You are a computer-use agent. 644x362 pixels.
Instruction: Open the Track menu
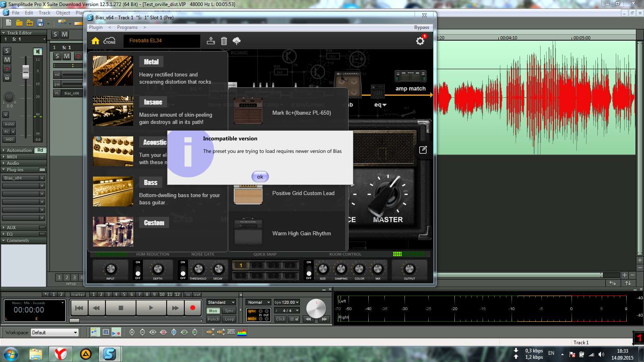[x=44, y=13]
